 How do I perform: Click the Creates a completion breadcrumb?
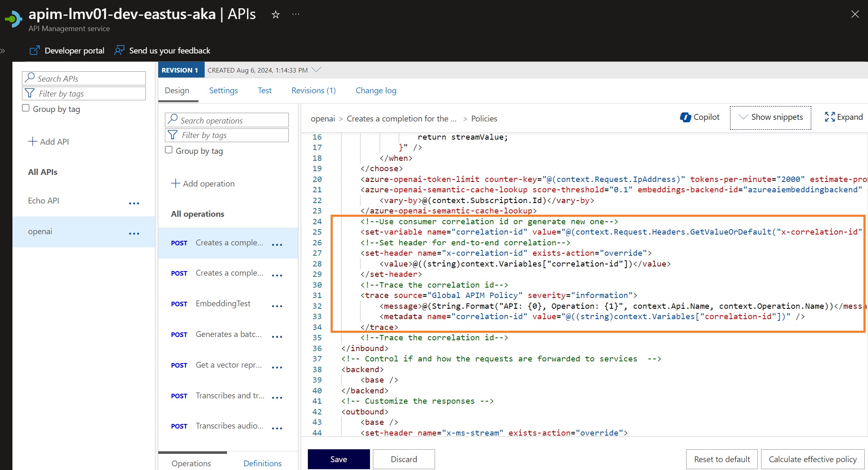tap(401, 119)
